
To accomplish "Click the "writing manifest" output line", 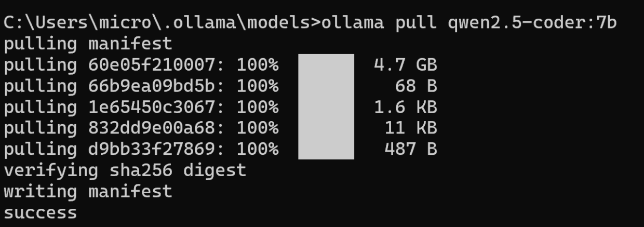I will [x=88, y=191].
